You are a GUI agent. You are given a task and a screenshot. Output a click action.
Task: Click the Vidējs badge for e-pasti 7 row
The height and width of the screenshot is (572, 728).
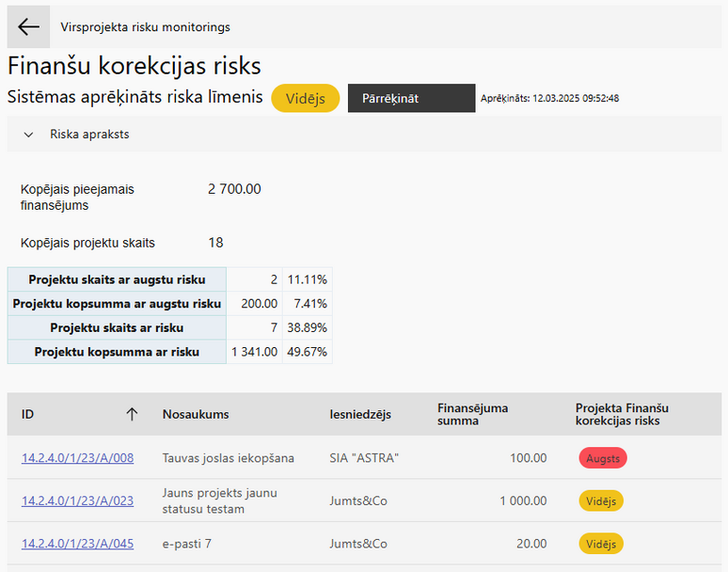601,544
